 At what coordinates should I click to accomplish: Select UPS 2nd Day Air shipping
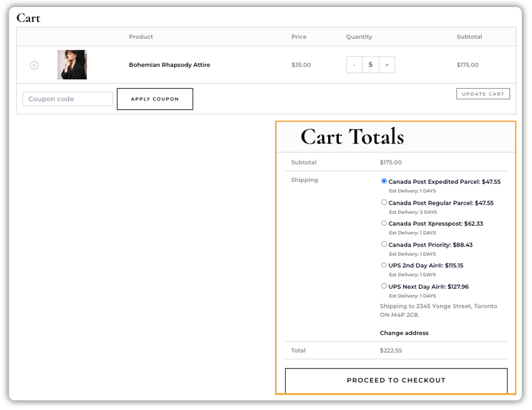pyautogui.click(x=384, y=265)
